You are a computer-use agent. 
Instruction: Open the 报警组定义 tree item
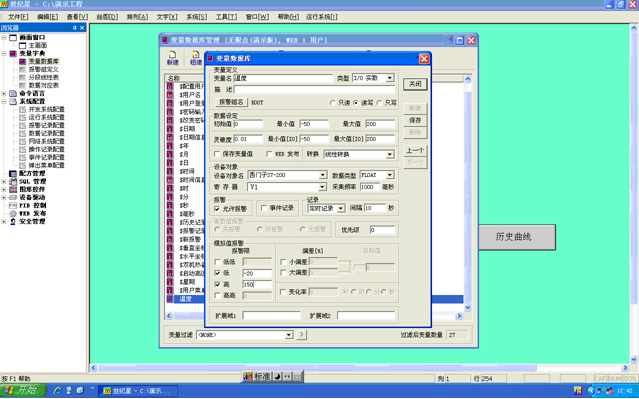click(x=43, y=69)
